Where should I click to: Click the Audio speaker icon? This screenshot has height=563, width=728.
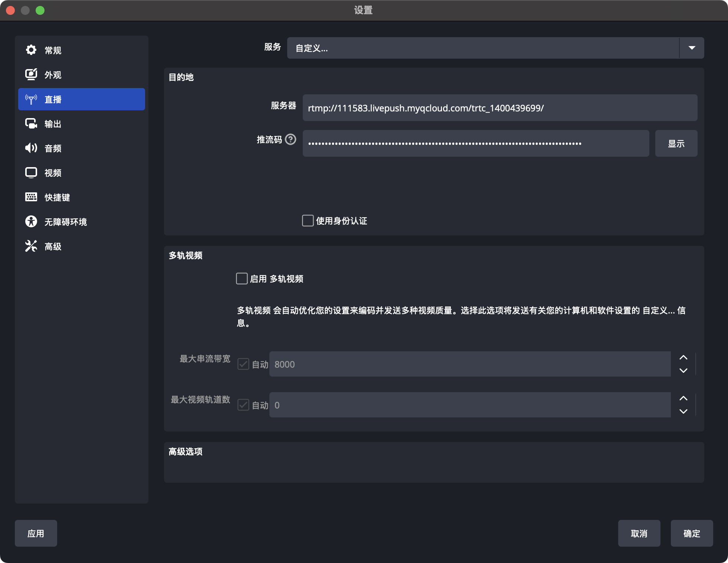tap(31, 148)
